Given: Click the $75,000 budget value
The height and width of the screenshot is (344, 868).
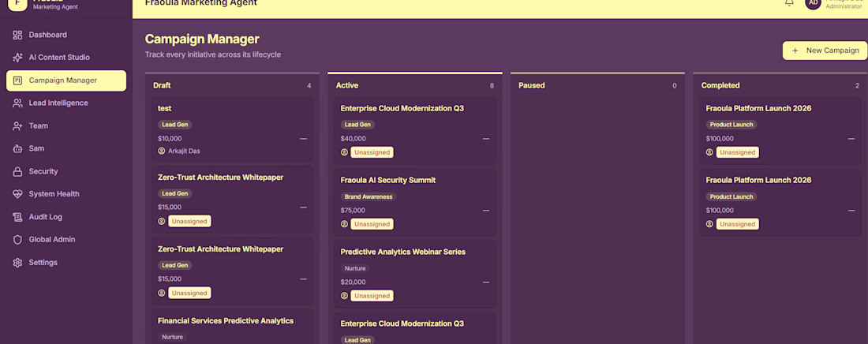Looking at the screenshot, I should (x=353, y=211).
